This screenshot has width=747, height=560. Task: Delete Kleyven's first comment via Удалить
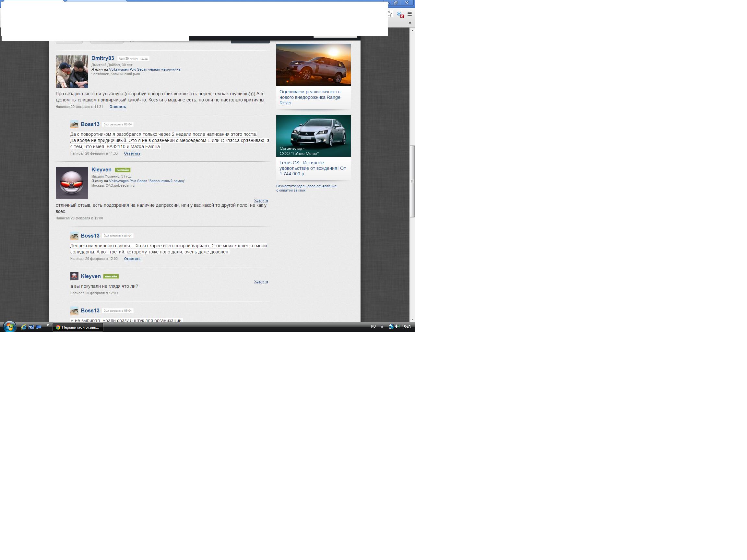point(261,201)
